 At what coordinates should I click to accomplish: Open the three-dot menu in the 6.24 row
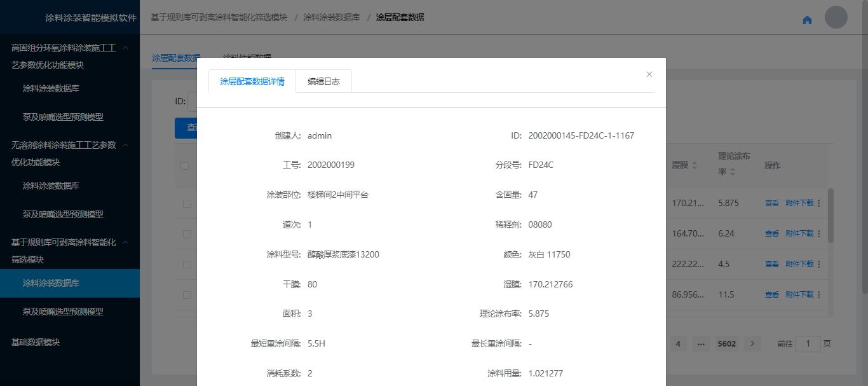coord(818,233)
